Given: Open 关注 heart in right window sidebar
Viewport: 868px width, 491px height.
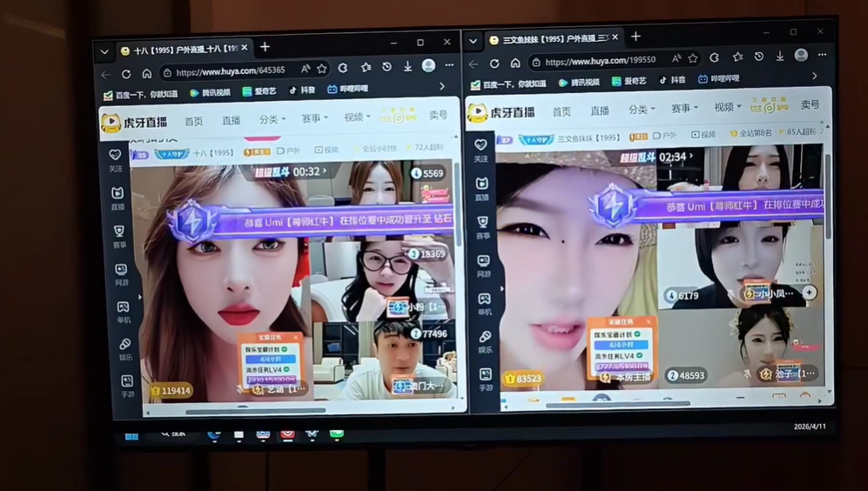Looking at the screenshot, I should tap(481, 150).
